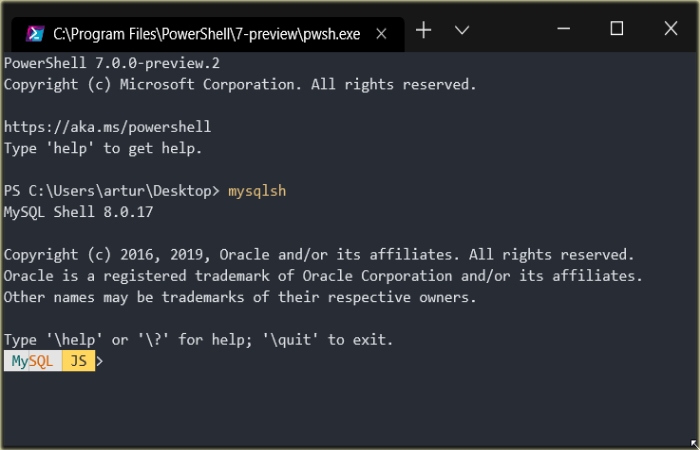Screen dimensions: 700x450
Task: Minimize the terminal window
Action: tap(563, 29)
